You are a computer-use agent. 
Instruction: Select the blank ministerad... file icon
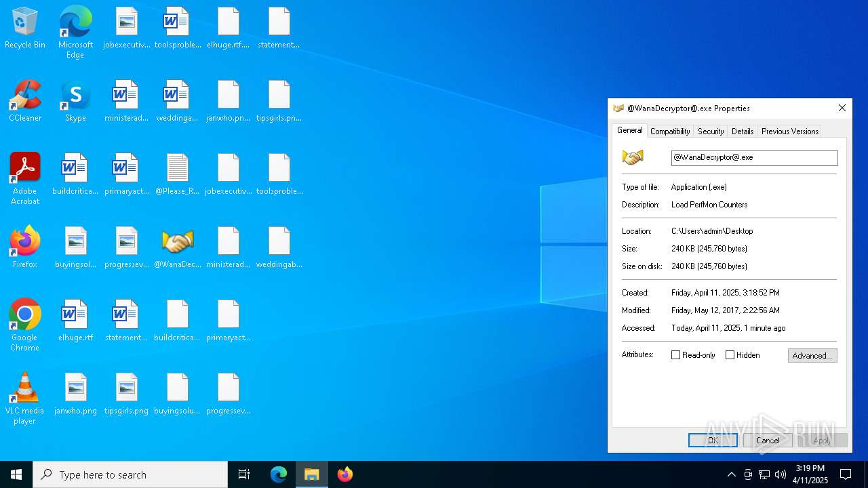[x=229, y=248]
